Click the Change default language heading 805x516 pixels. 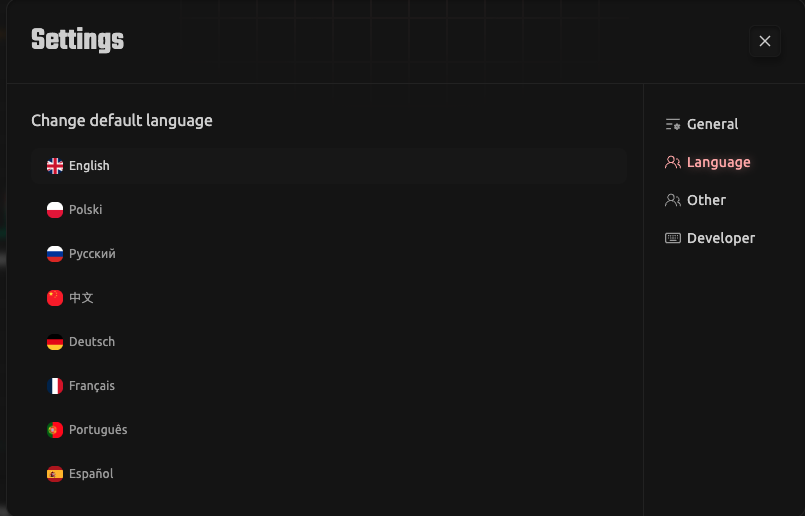(x=122, y=121)
